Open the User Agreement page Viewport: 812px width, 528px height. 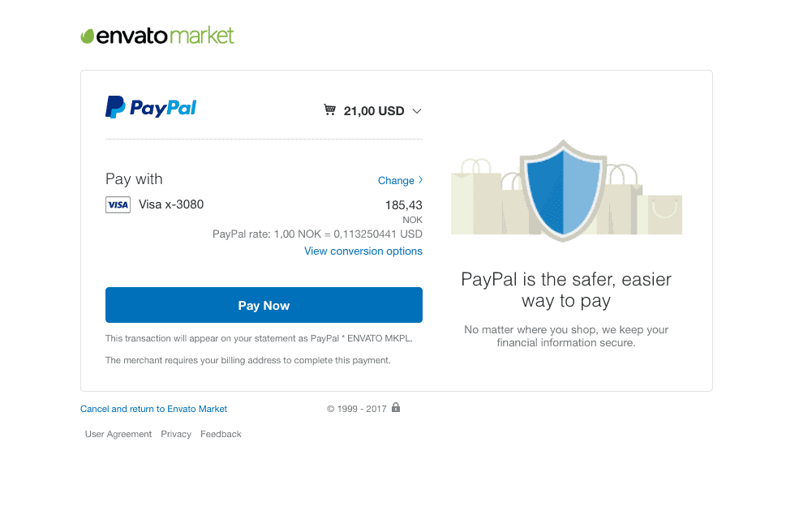pos(118,434)
